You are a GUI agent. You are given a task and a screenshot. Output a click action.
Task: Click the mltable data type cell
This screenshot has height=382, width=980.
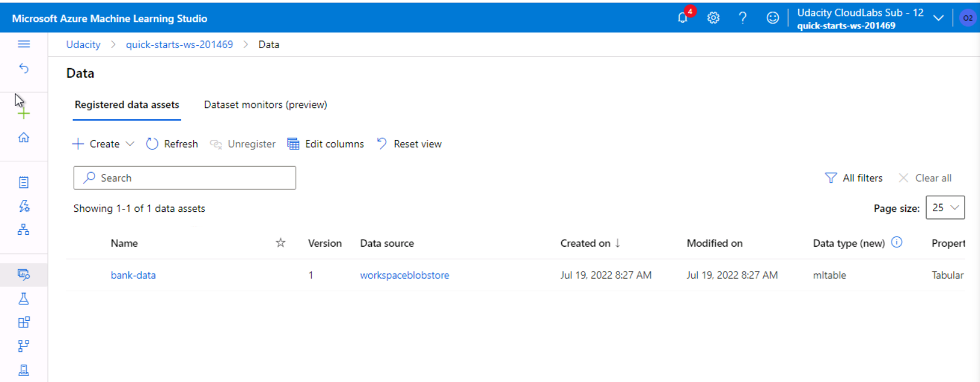(x=829, y=275)
